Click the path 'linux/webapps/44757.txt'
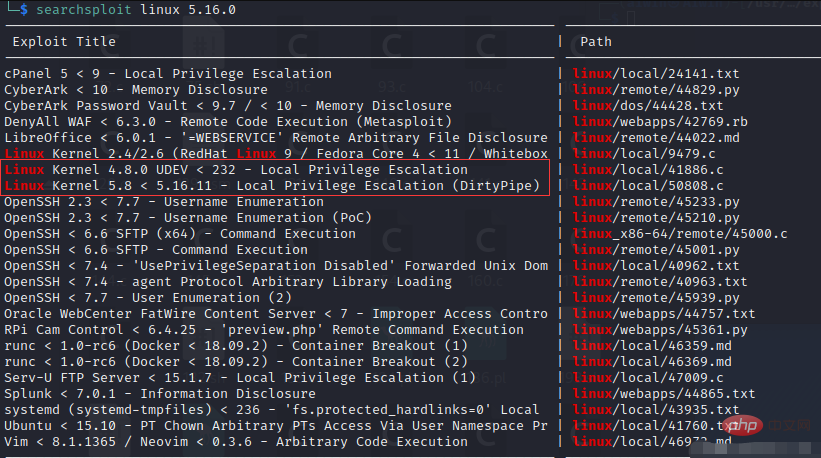 [x=664, y=314]
